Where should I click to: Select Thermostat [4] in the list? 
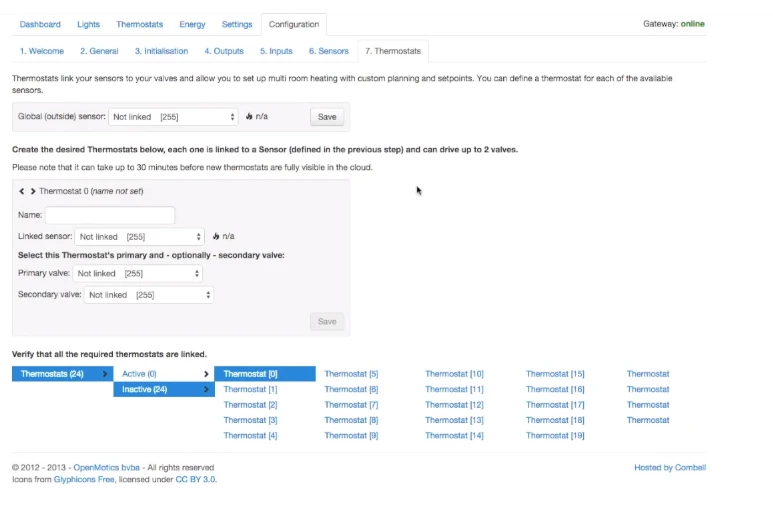pyautogui.click(x=250, y=435)
